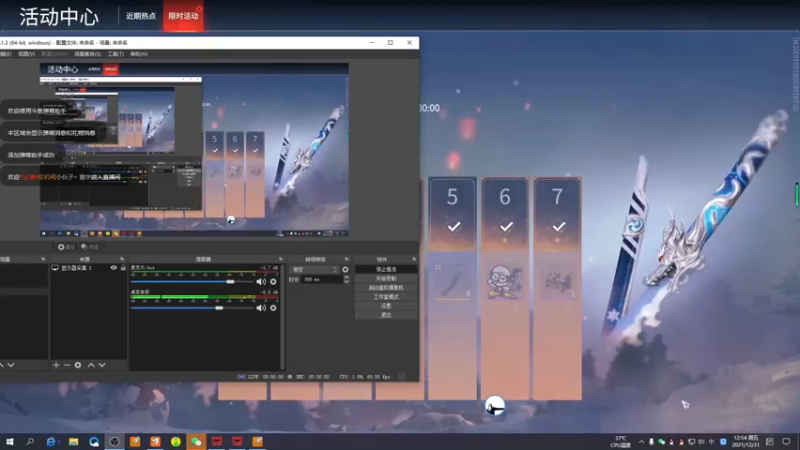The width and height of the screenshot is (800, 450).
Task: Open the transition type dropdown
Action: click(x=314, y=269)
